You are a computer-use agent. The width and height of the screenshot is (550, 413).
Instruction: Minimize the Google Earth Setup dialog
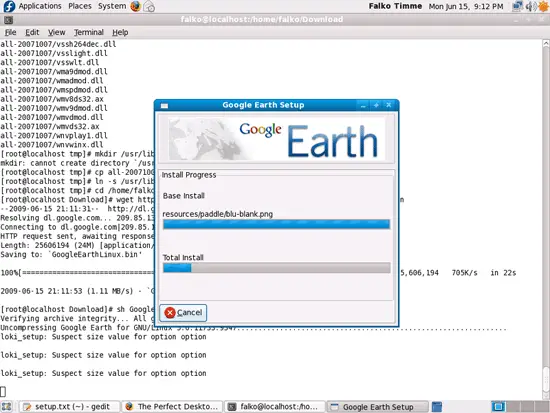coord(363,105)
